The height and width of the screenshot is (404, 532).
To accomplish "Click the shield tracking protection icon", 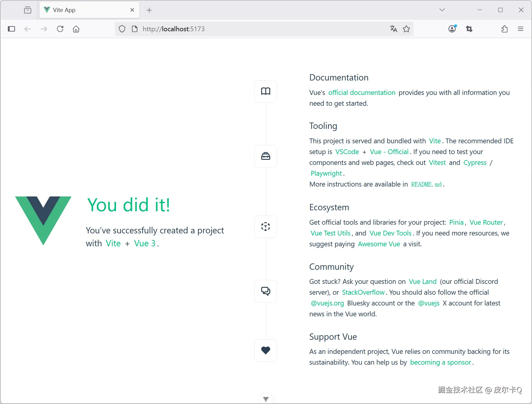I will point(122,29).
